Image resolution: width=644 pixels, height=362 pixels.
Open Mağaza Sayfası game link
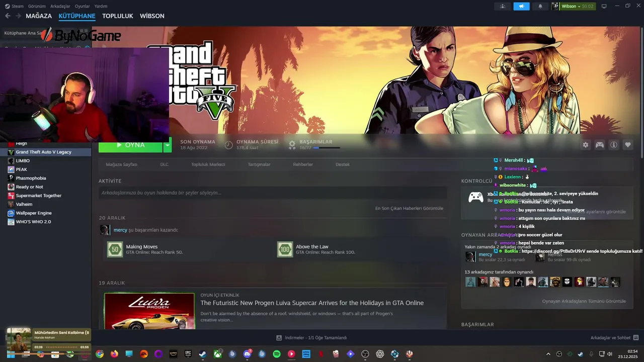pyautogui.click(x=121, y=164)
